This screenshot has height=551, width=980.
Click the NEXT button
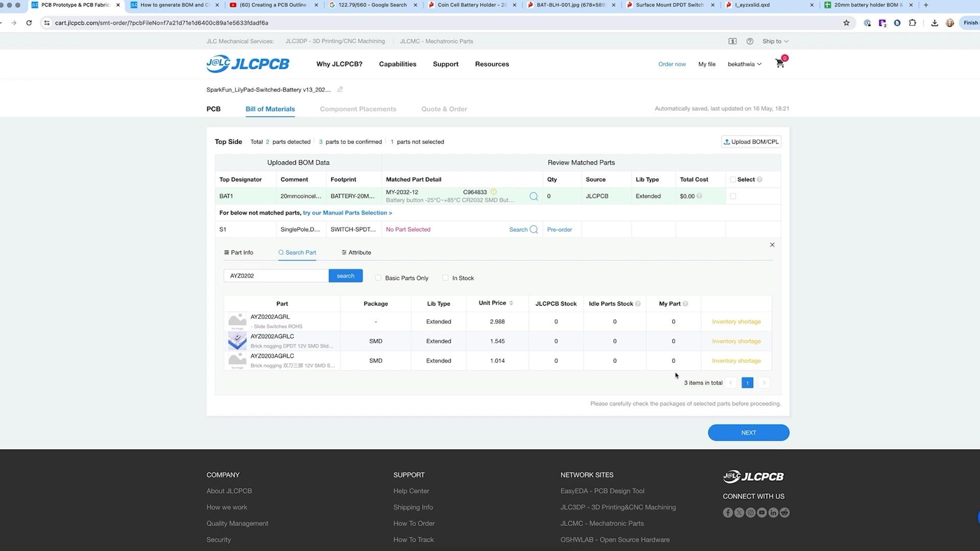pyautogui.click(x=748, y=433)
